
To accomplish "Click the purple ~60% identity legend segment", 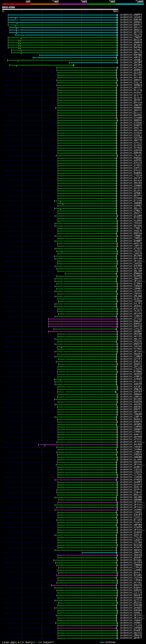I will click(x=73, y=4).
